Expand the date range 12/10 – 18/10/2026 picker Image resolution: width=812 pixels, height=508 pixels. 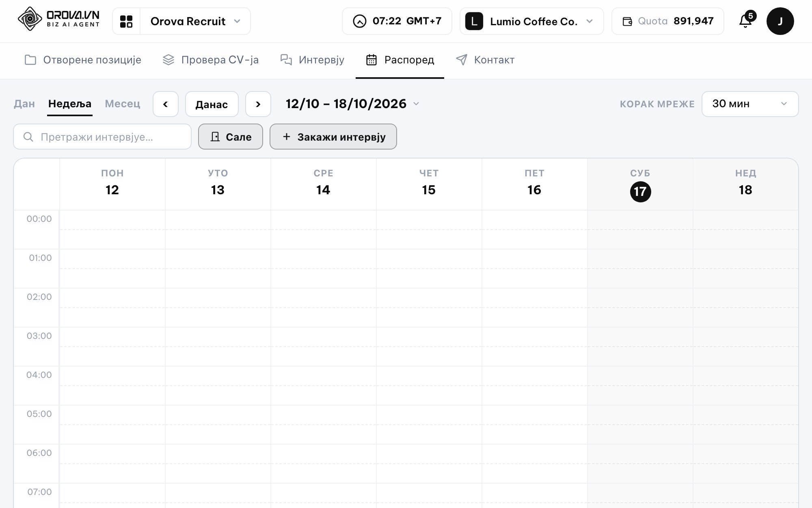352,104
